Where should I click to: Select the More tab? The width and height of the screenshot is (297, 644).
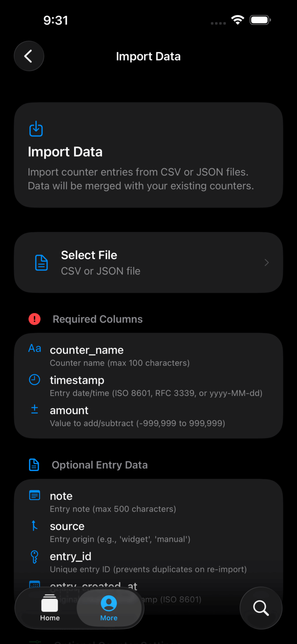pyautogui.click(x=109, y=608)
